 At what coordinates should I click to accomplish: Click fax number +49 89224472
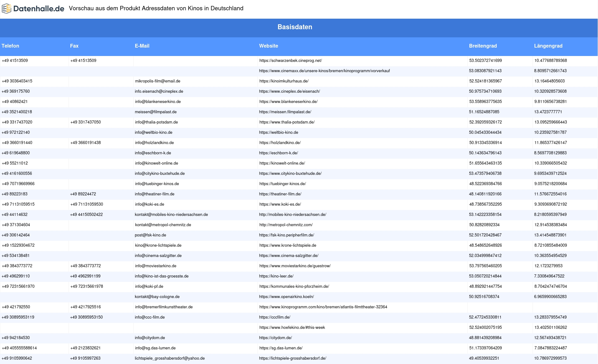point(83,194)
